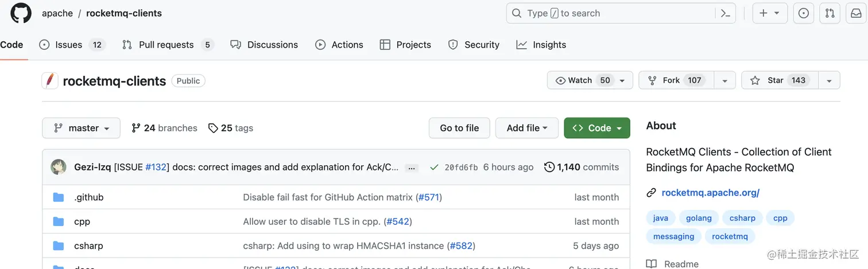The image size is (868, 269).
Task: Toggle Watch for this repository
Action: point(582,80)
